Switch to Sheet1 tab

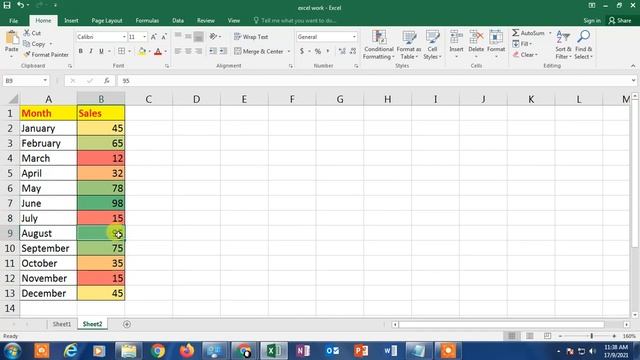click(x=62, y=324)
